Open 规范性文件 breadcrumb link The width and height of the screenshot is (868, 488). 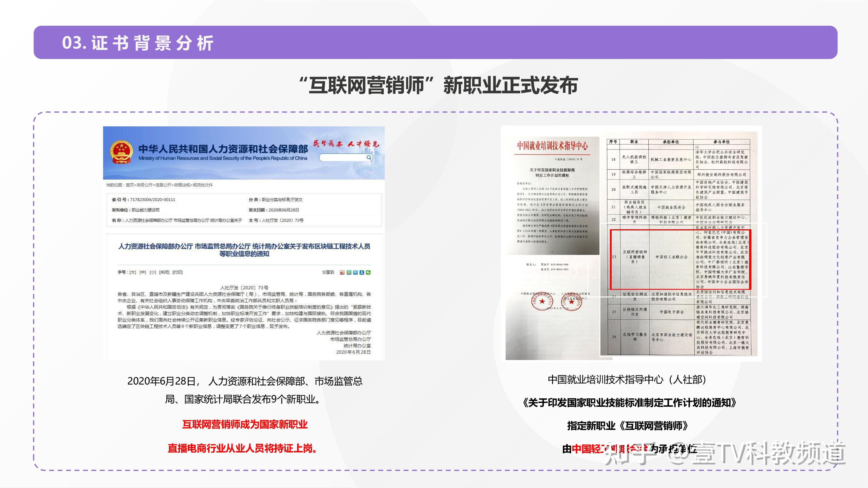tap(203, 185)
